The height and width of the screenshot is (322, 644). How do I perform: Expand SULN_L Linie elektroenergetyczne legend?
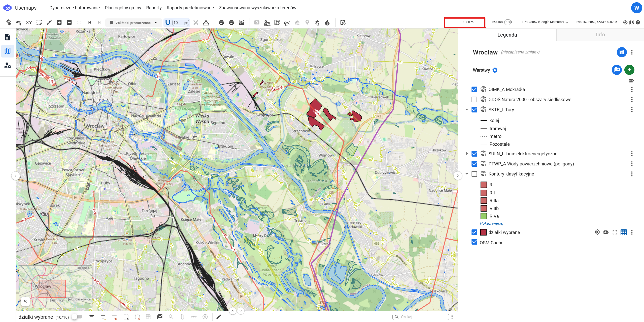click(467, 154)
